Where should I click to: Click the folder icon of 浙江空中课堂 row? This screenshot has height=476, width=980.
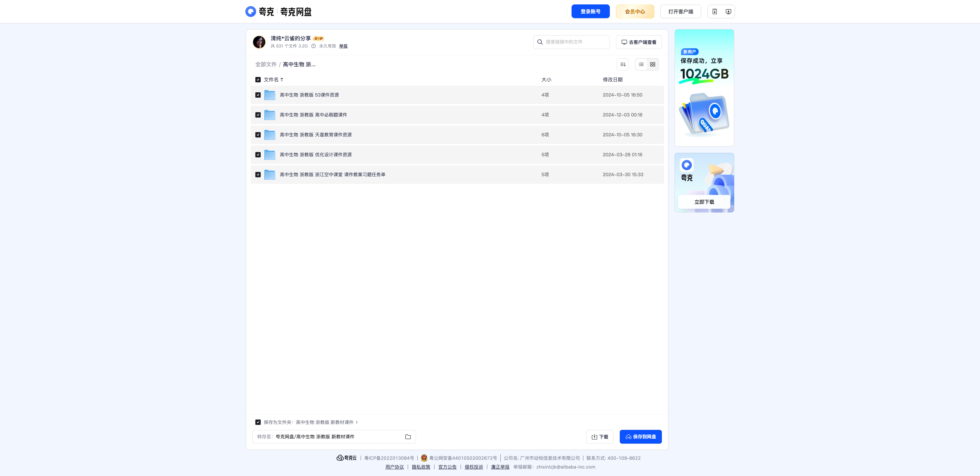(x=270, y=175)
